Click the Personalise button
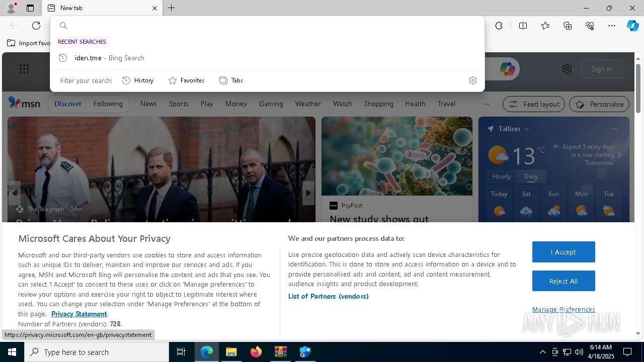Image resolution: width=644 pixels, height=362 pixels. 599,104
